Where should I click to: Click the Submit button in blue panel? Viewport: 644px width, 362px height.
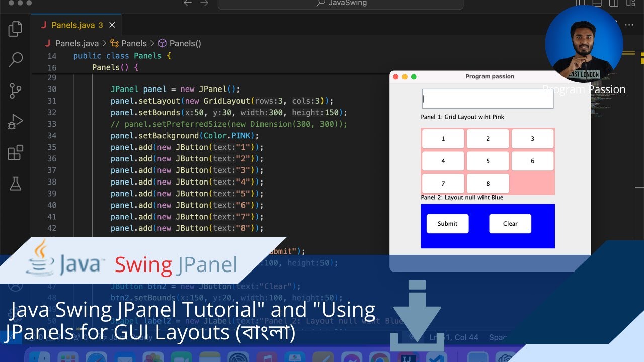coord(447,224)
